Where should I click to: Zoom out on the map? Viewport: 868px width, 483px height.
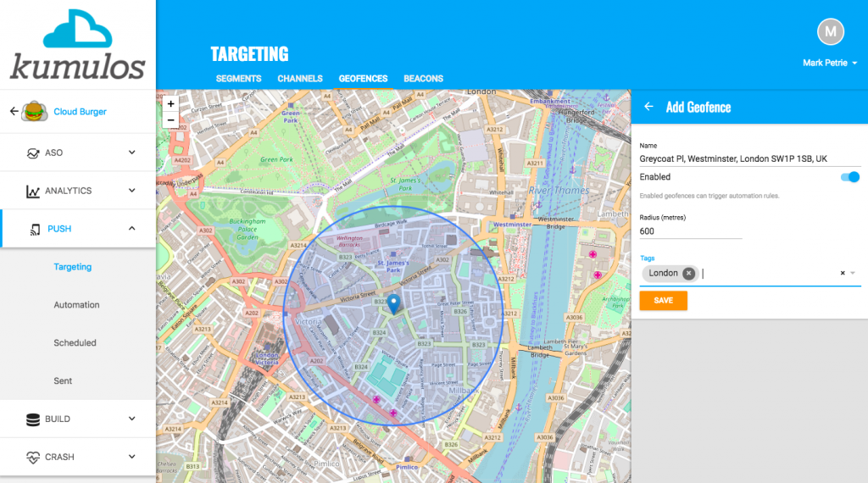(170, 120)
